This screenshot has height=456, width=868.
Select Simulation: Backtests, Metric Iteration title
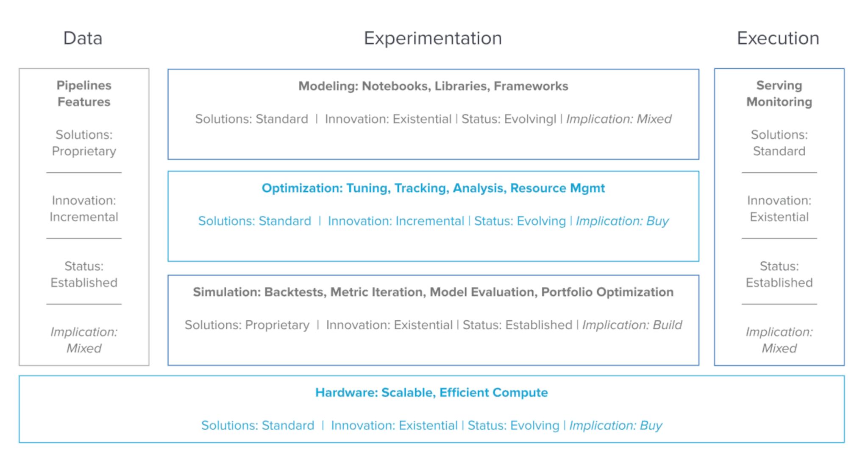coord(433,292)
